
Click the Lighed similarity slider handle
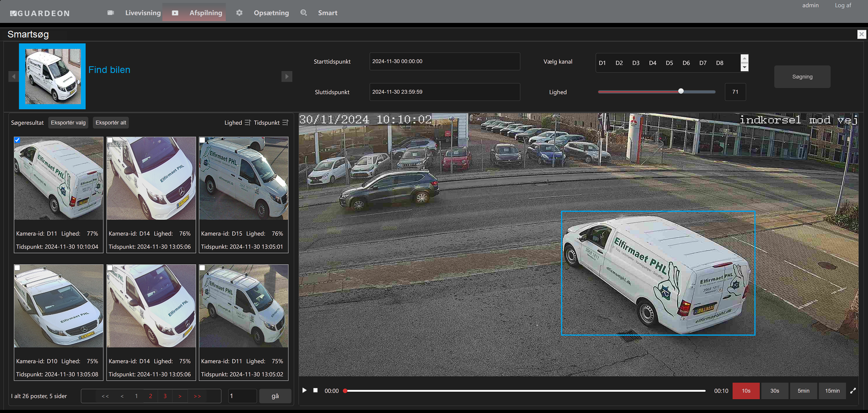tap(681, 91)
